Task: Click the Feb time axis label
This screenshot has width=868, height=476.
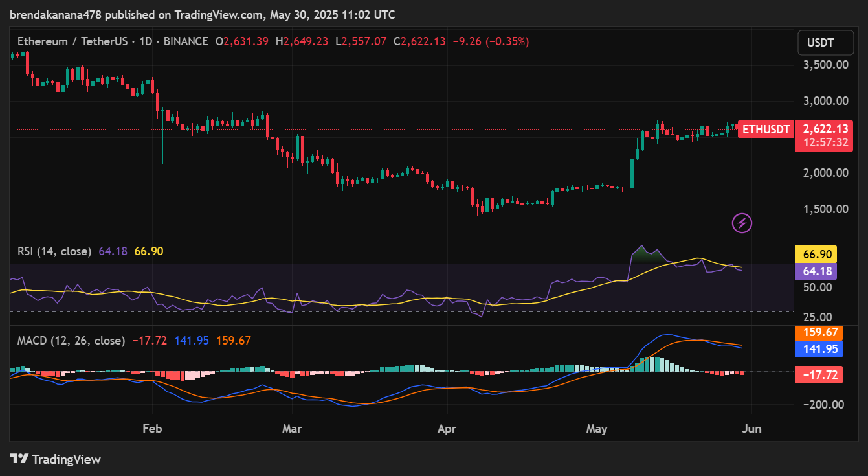Action: tap(151, 429)
